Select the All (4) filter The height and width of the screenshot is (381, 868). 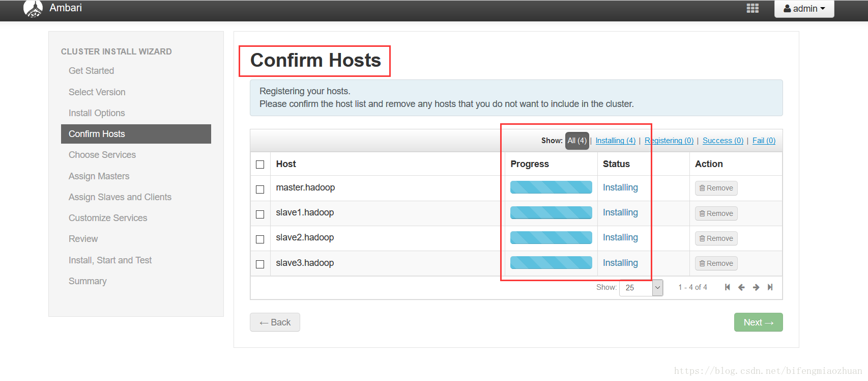[x=577, y=141]
